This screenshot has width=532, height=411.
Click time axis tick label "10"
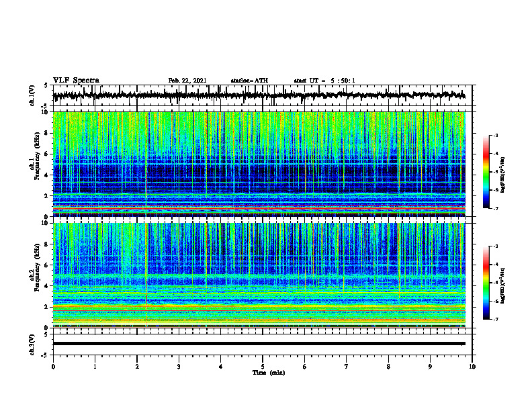(x=472, y=367)
